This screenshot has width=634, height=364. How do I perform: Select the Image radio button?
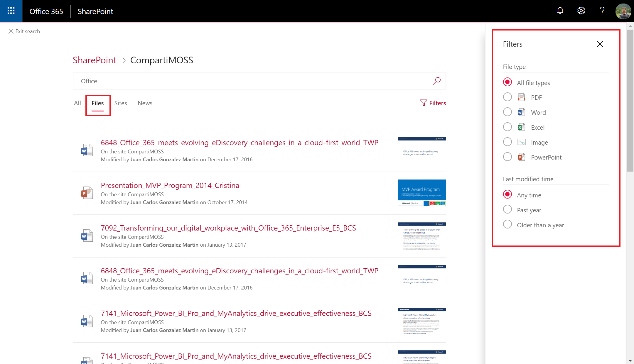[507, 142]
